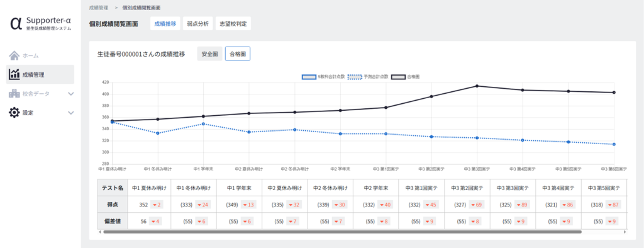Click the 中2 夏休み明け table header
644x248 pixels.
click(285, 188)
